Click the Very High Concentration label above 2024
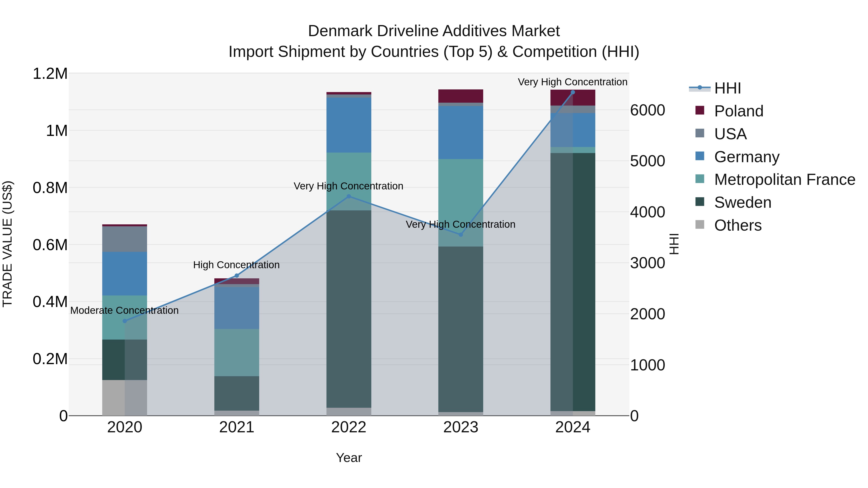868x488 pixels. [x=572, y=82]
